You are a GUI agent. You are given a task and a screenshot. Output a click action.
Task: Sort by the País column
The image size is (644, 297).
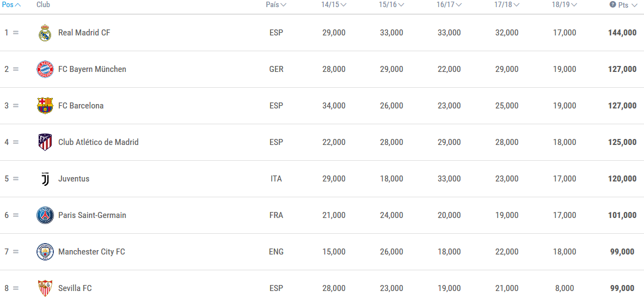coord(276,5)
